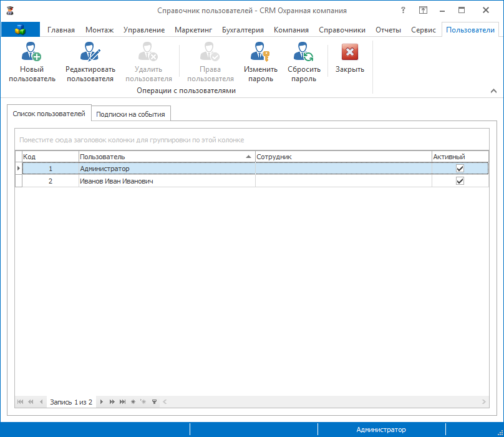Click the New user (Новый пользователь) icon
The height and width of the screenshot is (437, 504).
(x=31, y=51)
